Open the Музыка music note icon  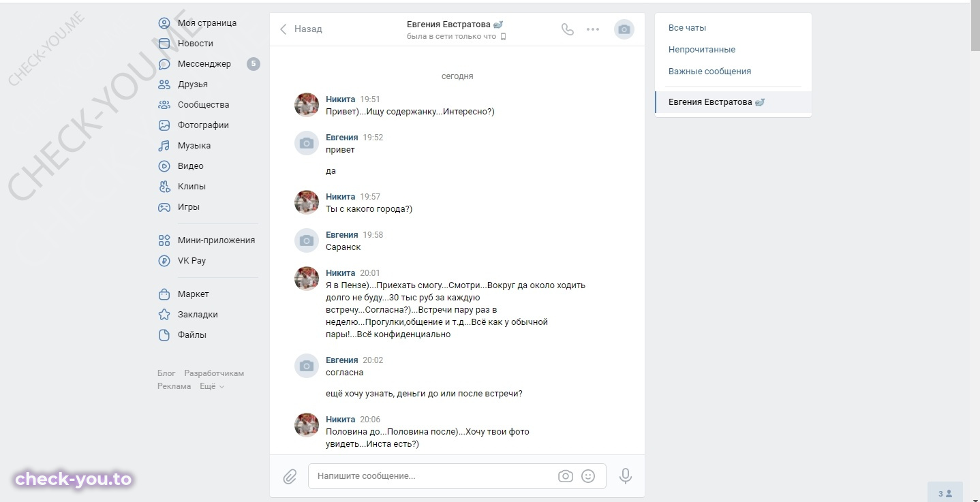pos(164,146)
